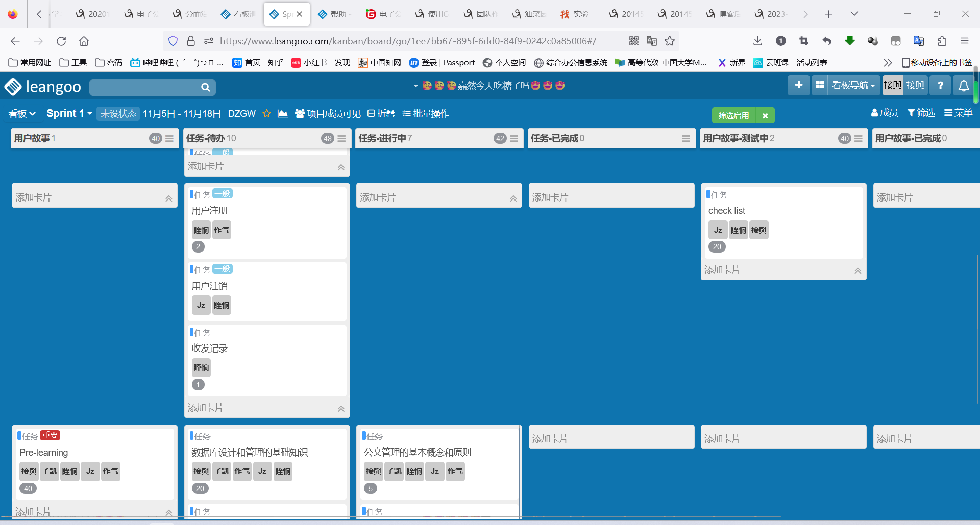Toggle 折叠 to collapse the board
Image resolution: width=980 pixels, height=525 pixels.
pos(381,113)
